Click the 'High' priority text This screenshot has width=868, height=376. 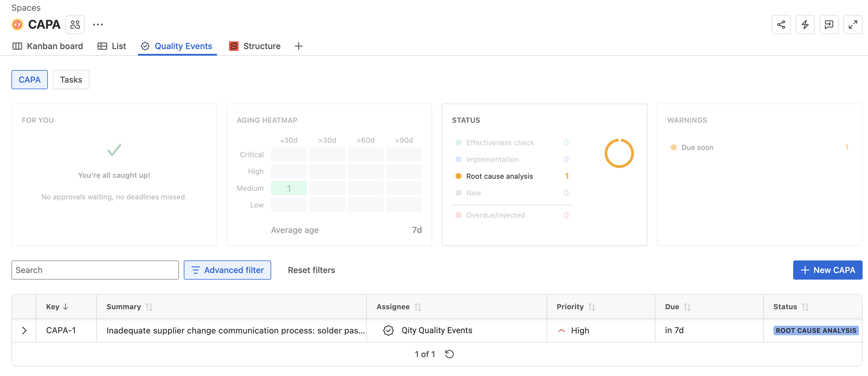580,330
